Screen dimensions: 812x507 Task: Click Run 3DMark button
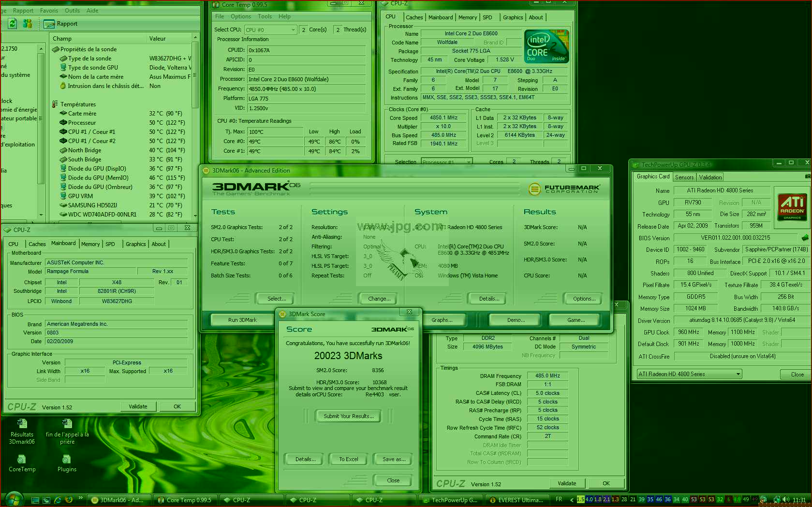pyautogui.click(x=242, y=320)
